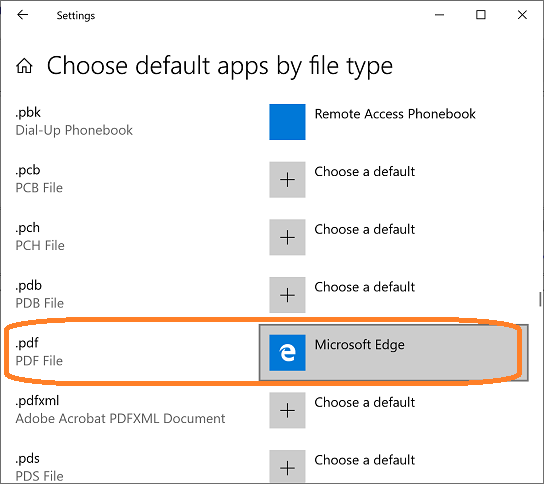Click the blue Remote Access Phonebook icon
Image resolution: width=544 pixels, height=484 pixels.
[287, 122]
